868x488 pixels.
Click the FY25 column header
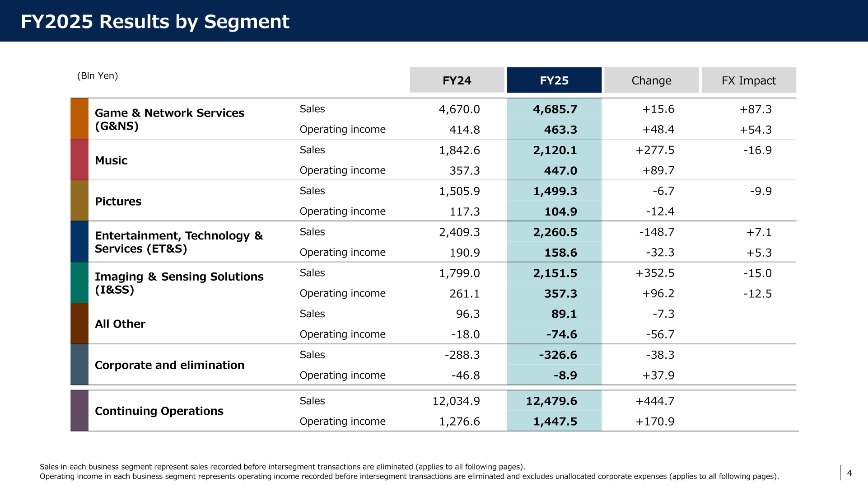554,80
